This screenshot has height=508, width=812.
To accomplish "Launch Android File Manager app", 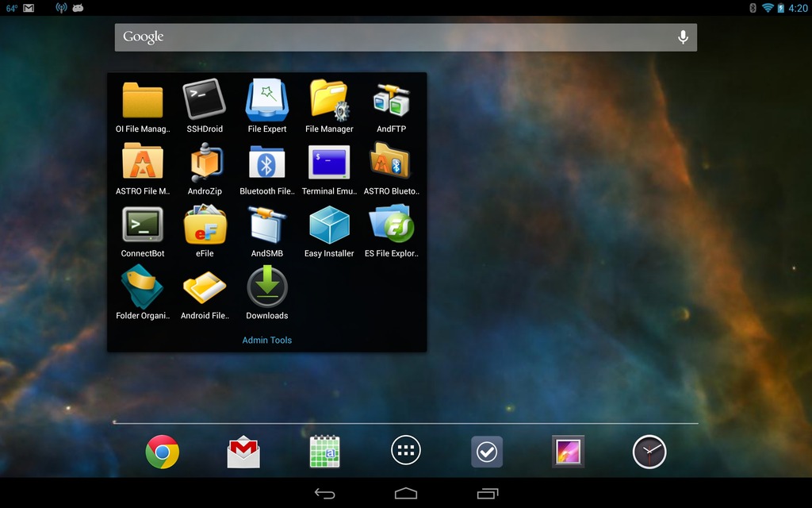I will click(205, 294).
